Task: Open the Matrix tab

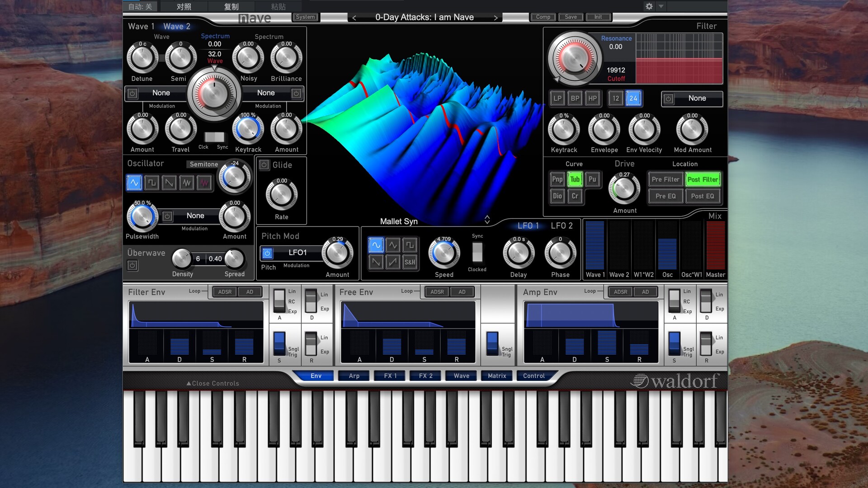Action: [497, 375]
